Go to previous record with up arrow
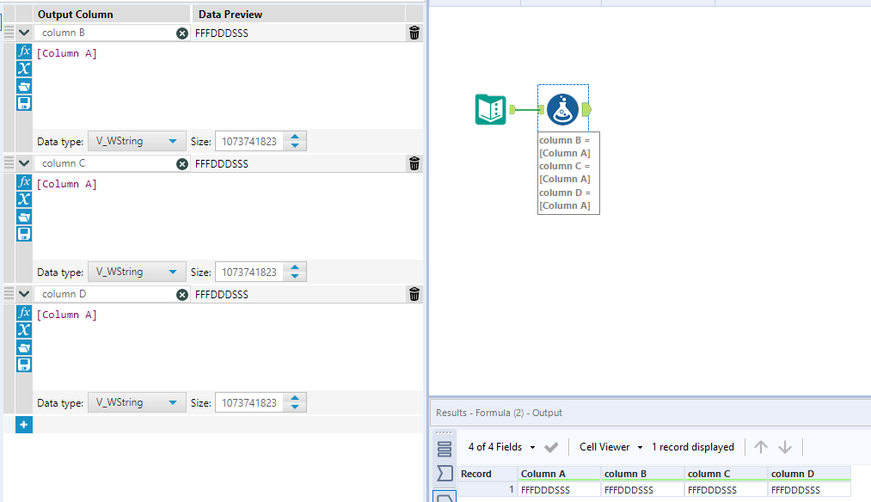Screen dimensions: 871x502 point(761,447)
